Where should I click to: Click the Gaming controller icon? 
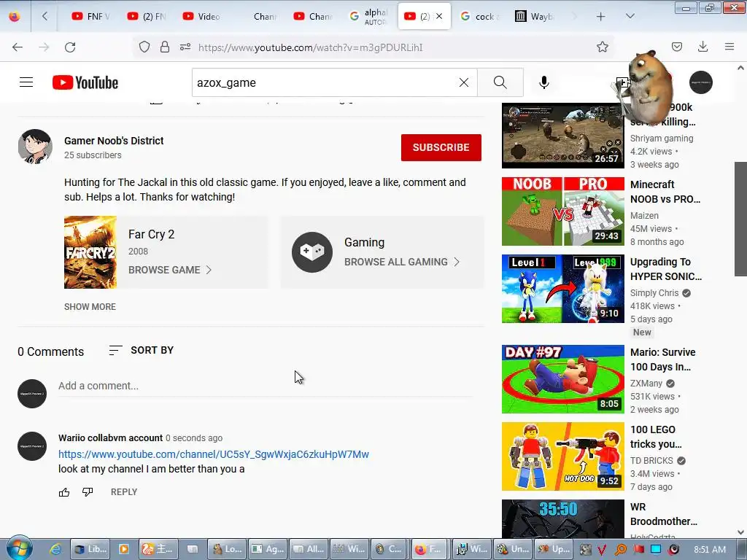point(312,252)
